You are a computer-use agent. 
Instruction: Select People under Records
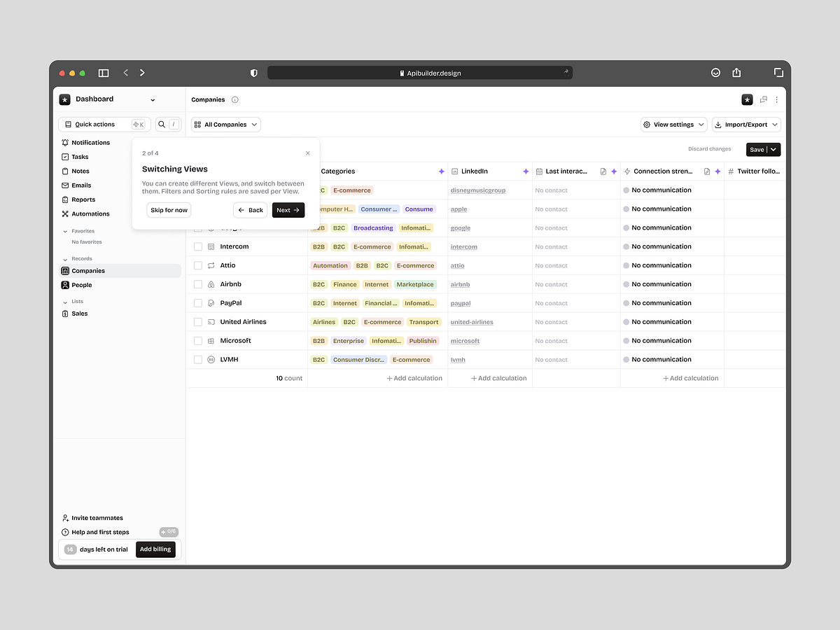tap(82, 285)
